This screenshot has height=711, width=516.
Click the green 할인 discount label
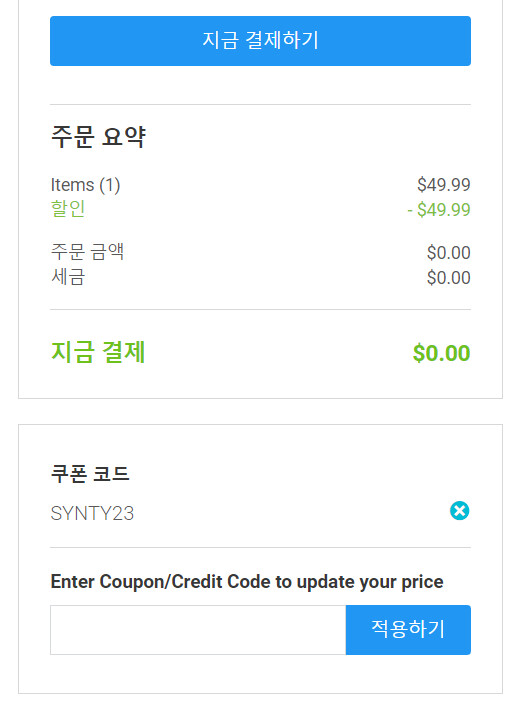tap(68, 209)
